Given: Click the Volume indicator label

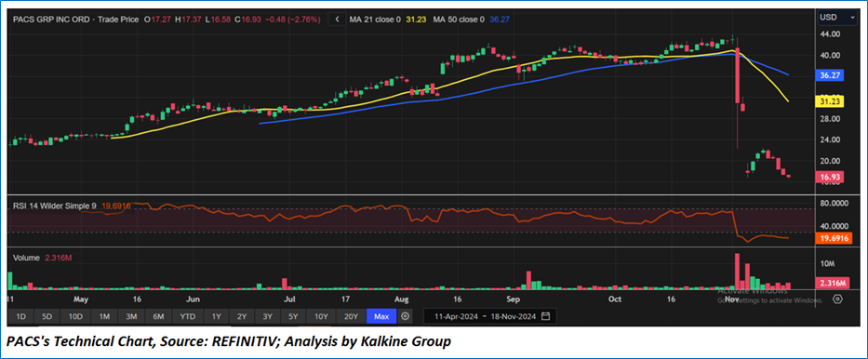Looking at the screenshot, I should (26, 258).
